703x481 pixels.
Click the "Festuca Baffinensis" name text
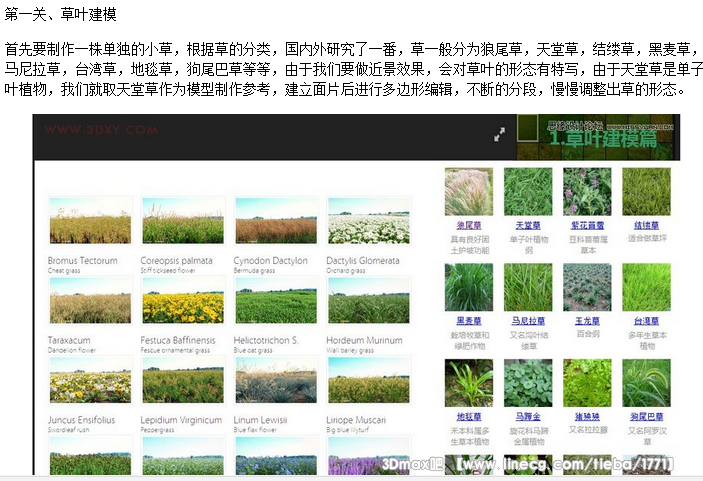click(x=178, y=340)
